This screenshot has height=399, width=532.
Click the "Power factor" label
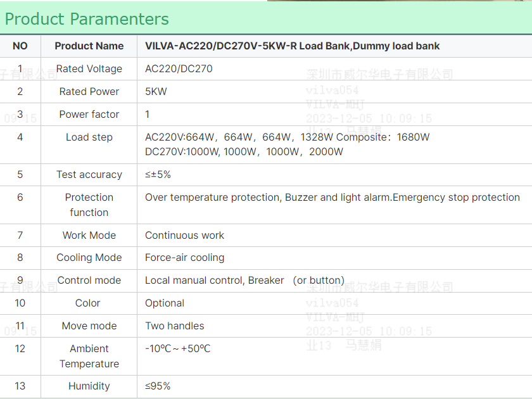[x=89, y=114]
